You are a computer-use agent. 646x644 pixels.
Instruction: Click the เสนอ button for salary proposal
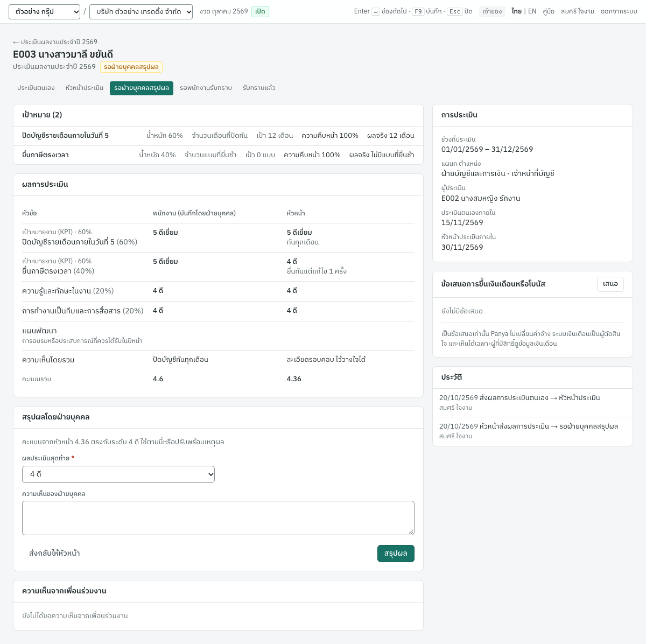(x=610, y=284)
